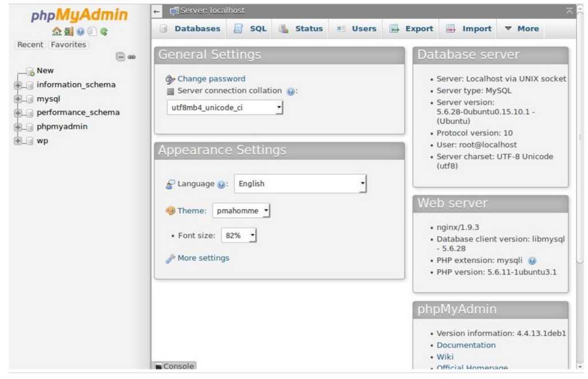Click the Home icon under phpMyAdmin logo

pos(57,32)
